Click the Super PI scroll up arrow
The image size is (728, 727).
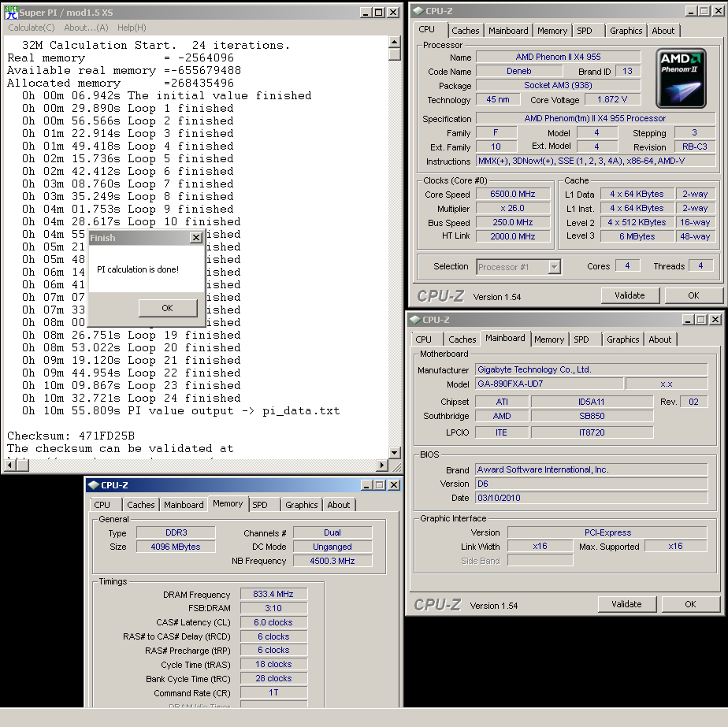pos(394,42)
